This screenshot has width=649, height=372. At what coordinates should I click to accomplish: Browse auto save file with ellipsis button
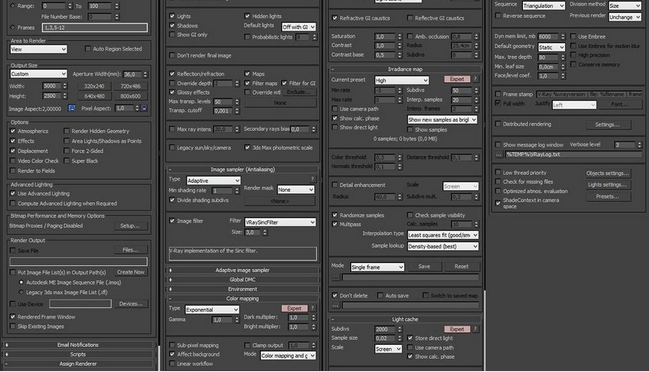[x=336, y=305]
